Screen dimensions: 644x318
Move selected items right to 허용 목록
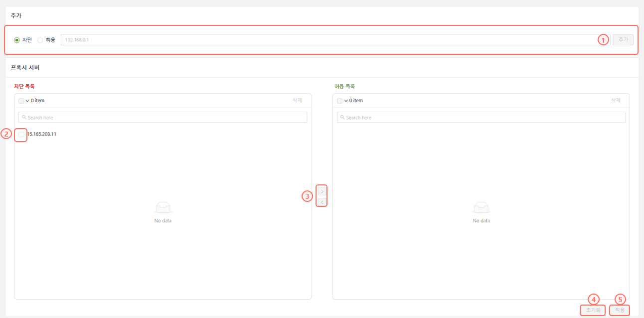(x=322, y=191)
